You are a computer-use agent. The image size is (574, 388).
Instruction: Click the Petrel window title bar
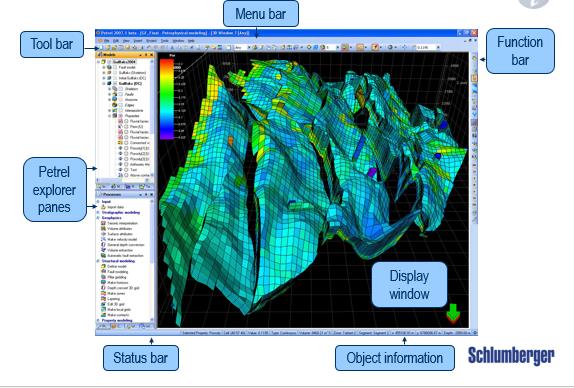[x=286, y=33]
